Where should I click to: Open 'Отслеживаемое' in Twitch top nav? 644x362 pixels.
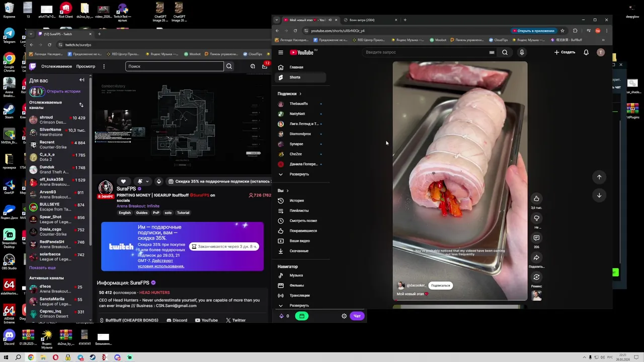coord(57,66)
